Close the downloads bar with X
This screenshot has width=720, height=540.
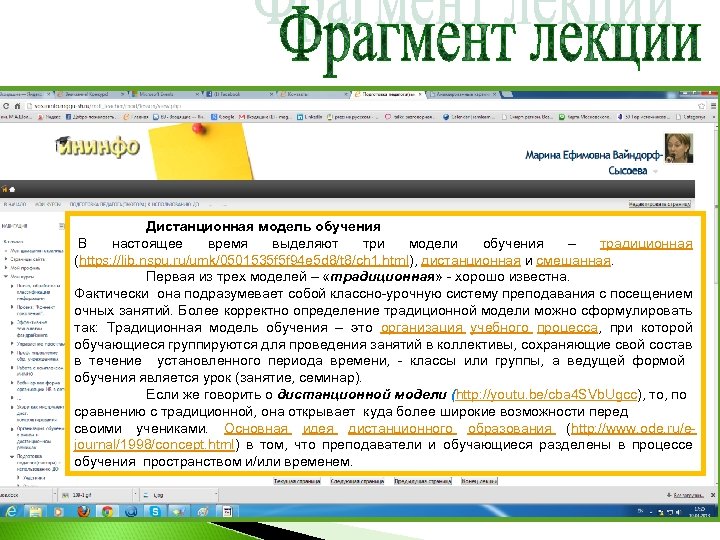coord(713,495)
